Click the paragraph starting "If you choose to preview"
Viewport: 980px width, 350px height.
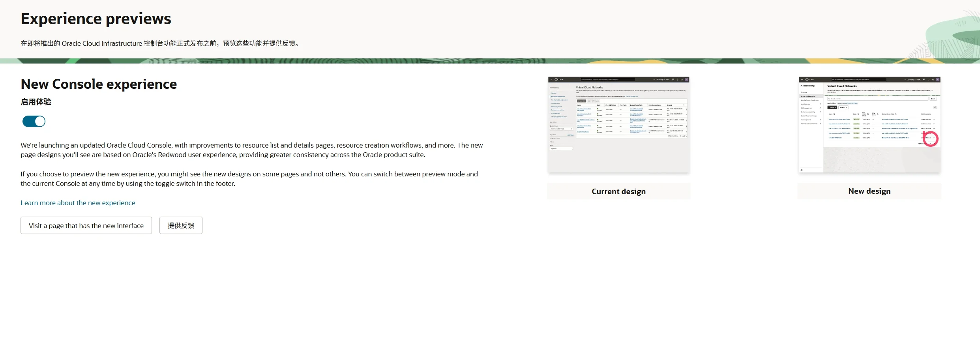(x=249, y=179)
